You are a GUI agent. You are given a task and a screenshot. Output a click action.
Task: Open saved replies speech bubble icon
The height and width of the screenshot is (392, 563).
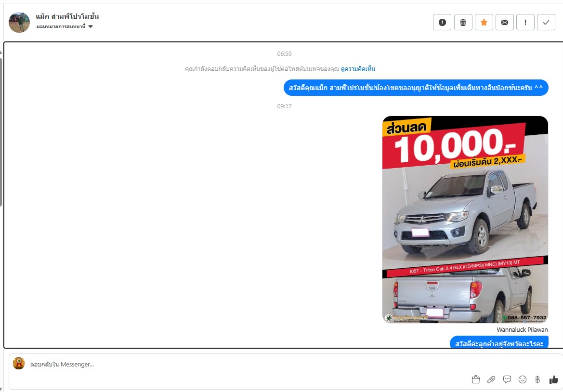(x=507, y=379)
